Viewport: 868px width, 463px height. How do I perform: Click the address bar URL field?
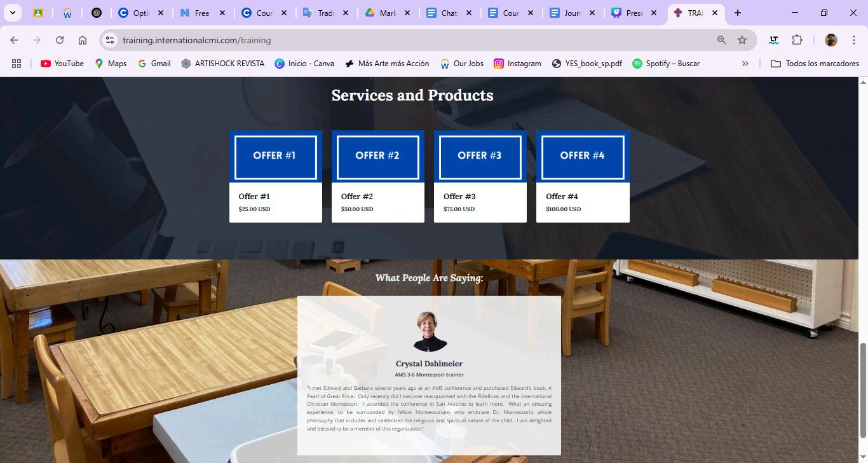pos(413,40)
